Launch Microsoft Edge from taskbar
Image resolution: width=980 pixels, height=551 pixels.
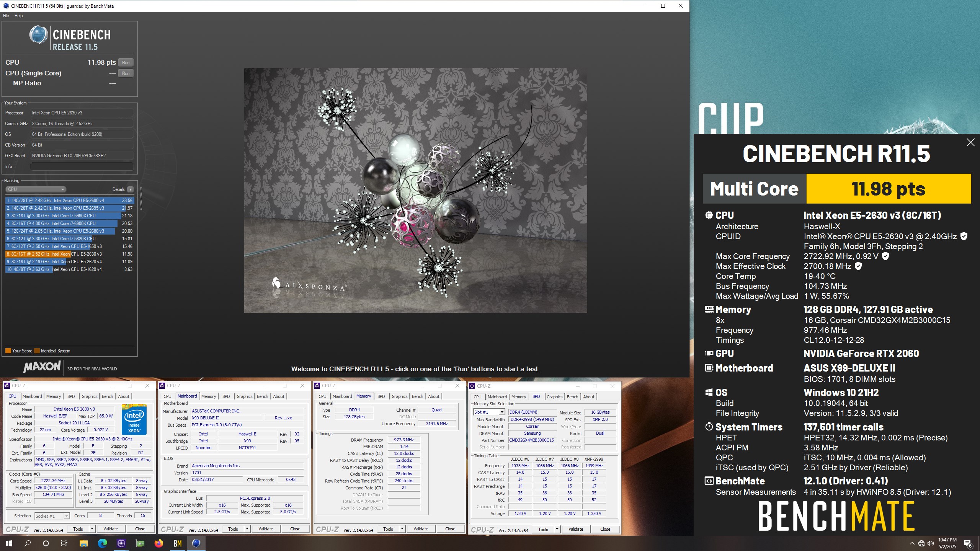pos(102,543)
